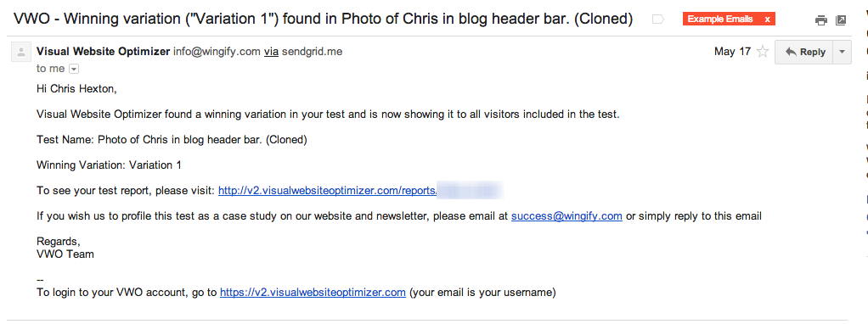This screenshot has height=324, width=868.
Task: Toggle the importance marker beside the subject
Action: [x=658, y=20]
